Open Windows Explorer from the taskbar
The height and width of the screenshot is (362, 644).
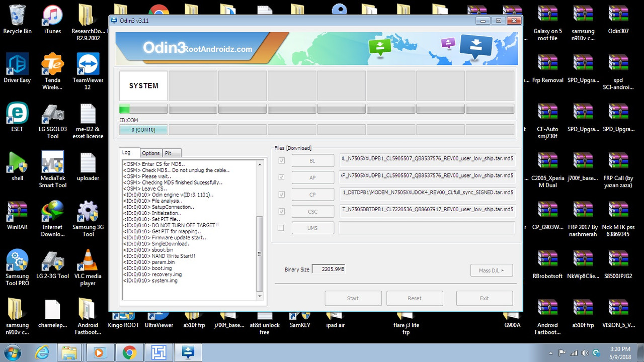click(x=69, y=353)
